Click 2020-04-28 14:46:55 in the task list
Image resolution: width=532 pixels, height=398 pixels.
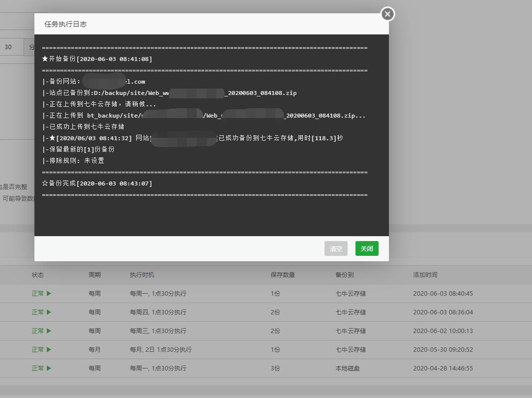[443, 368]
